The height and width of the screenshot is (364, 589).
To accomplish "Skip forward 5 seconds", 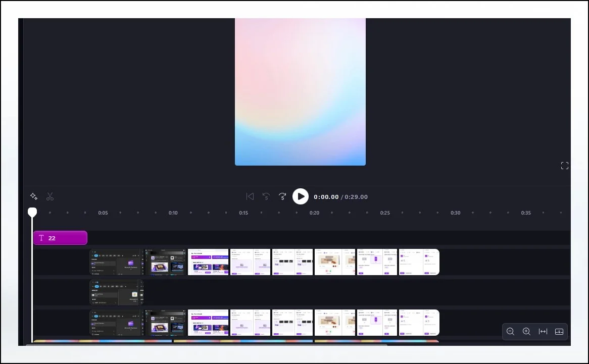I will pyautogui.click(x=282, y=196).
